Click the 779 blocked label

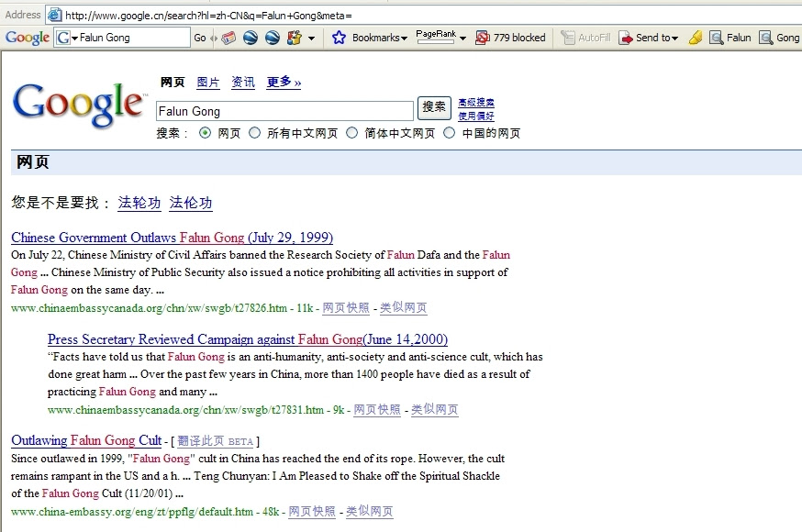tap(519, 38)
